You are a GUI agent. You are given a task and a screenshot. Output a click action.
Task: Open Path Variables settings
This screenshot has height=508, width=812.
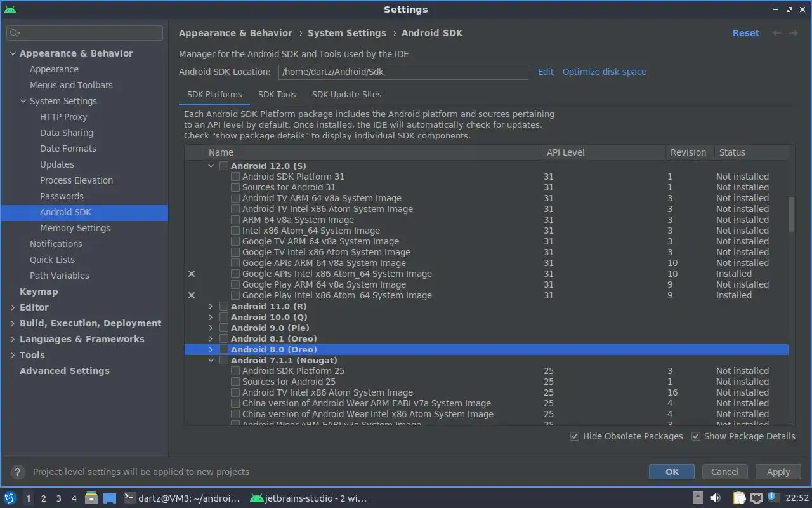60,276
